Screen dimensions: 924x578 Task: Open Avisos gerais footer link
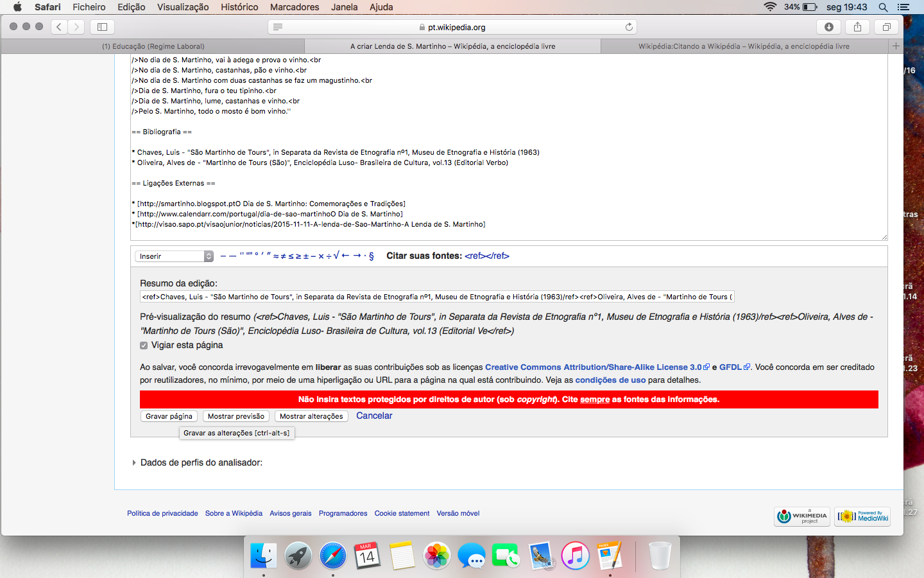pyautogui.click(x=290, y=513)
